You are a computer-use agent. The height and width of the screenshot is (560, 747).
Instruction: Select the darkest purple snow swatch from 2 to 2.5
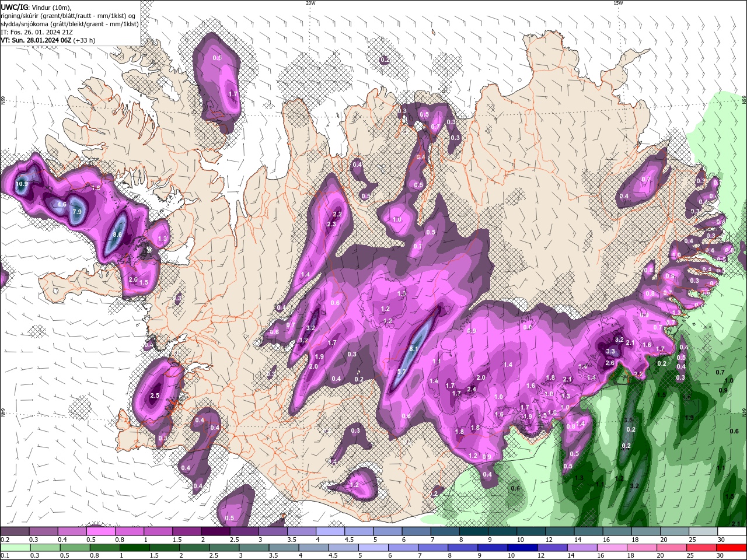tap(215, 531)
